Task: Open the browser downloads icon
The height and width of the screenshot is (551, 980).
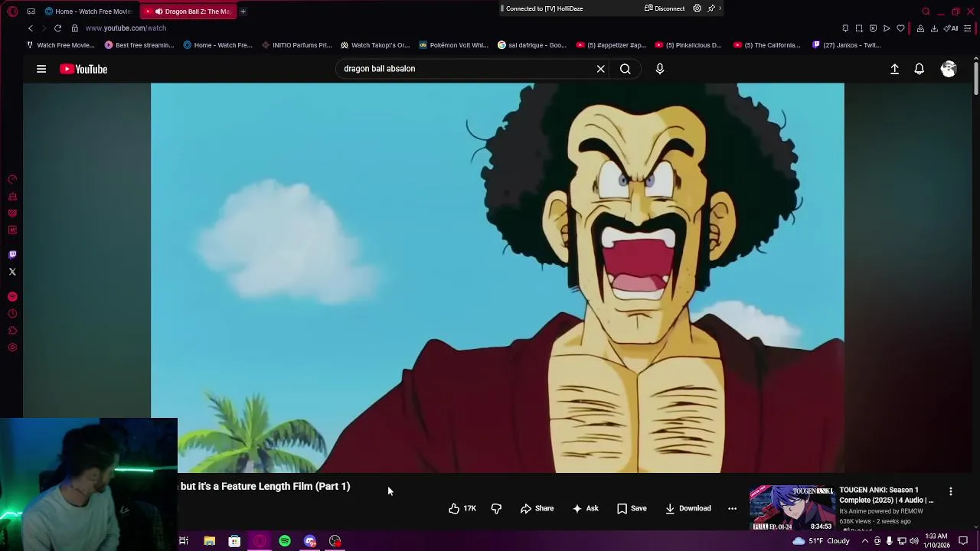Action: pyautogui.click(x=933, y=28)
